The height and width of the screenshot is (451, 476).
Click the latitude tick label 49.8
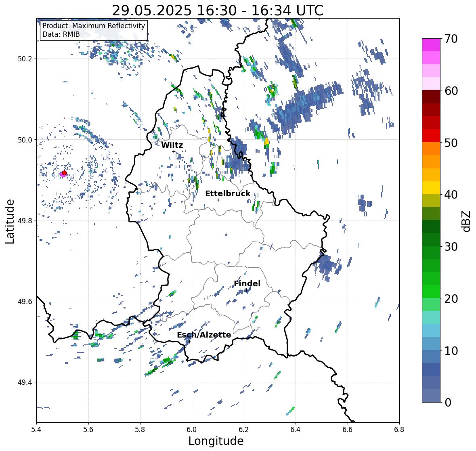coord(25,220)
